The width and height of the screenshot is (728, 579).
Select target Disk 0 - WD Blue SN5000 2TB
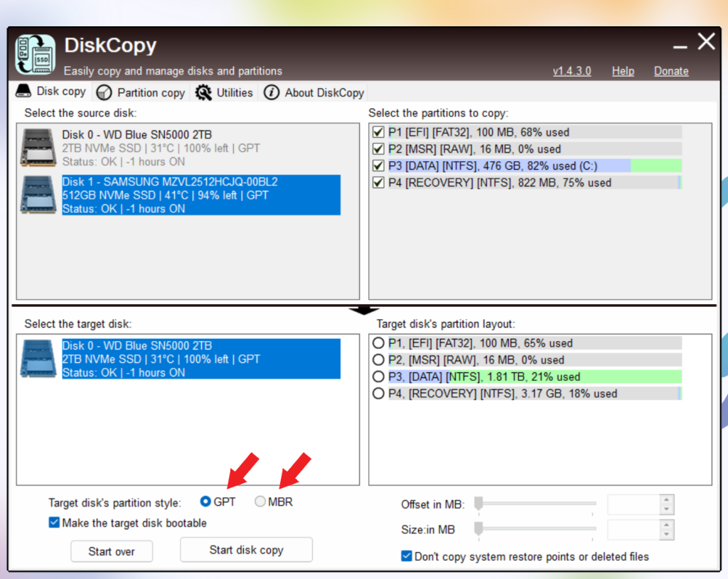tap(201, 359)
